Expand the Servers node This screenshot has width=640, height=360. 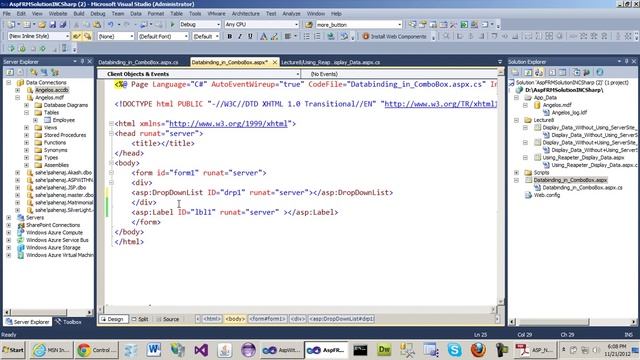pyautogui.click(x=9, y=218)
